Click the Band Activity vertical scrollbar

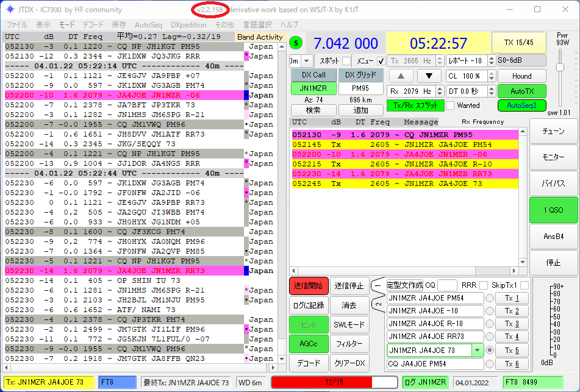(x=282, y=202)
